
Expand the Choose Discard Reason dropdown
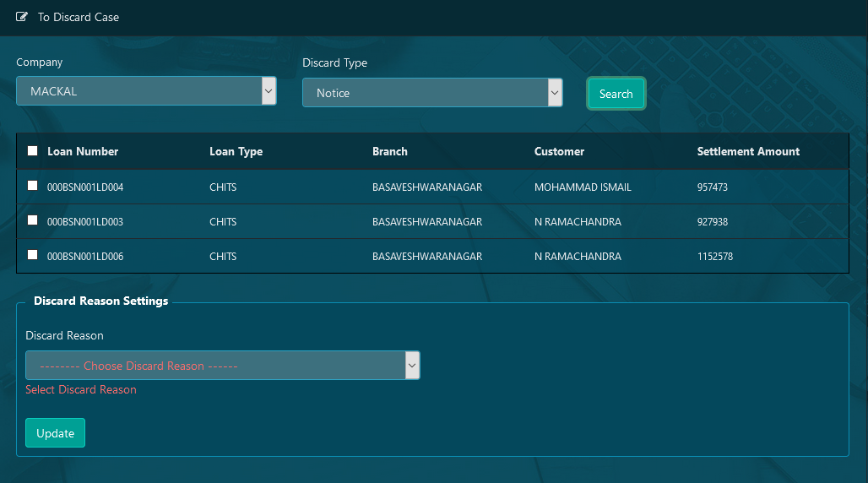tap(223, 365)
